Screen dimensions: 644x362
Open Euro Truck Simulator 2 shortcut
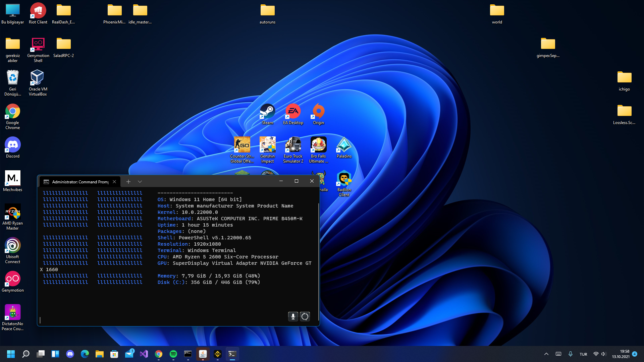[x=293, y=150]
